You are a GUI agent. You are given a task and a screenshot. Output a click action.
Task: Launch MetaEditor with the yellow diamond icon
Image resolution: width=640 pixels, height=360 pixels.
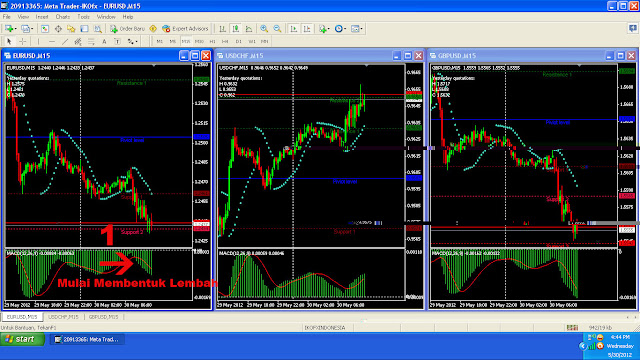(153, 29)
